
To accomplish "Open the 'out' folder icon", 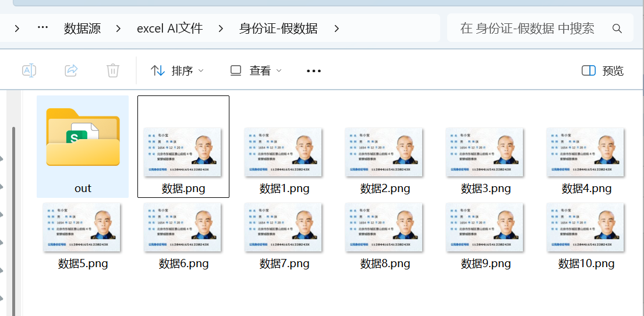I will [x=83, y=137].
